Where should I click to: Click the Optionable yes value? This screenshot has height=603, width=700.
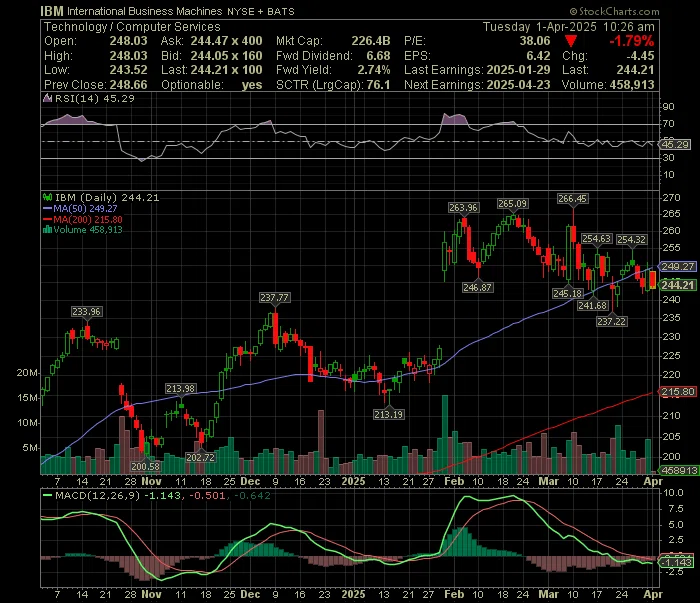252,85
